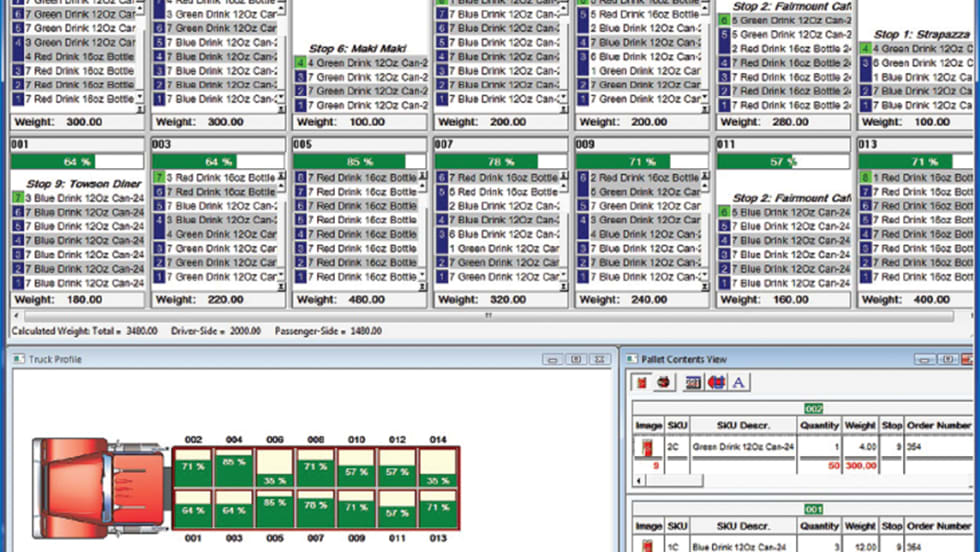This screenshot has width=980, height=552.
Task: Select pallet 014 showing 35% in truck diagram
Action: [437, 465]
